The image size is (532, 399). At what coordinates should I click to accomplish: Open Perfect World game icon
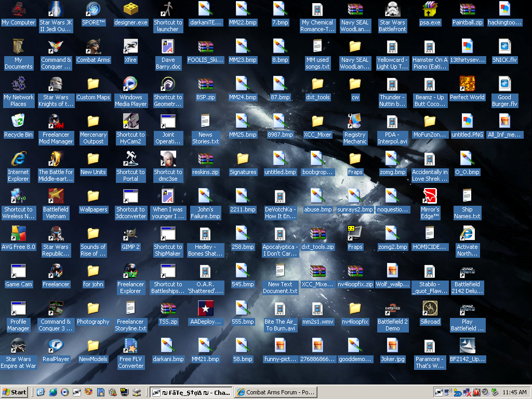tap(467, 89)
